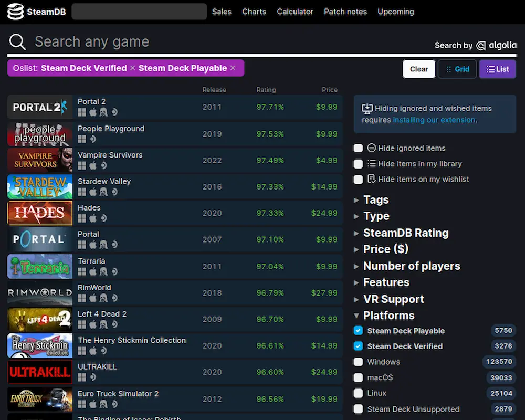This screenshot has width=525, height=420.
Task: Switch to Grid view
Action: point(457,69)
